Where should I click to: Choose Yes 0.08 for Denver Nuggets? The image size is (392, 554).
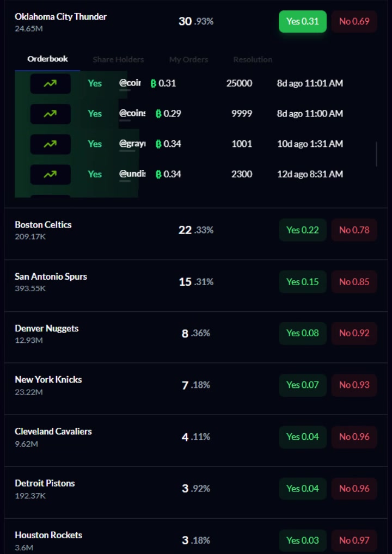302,333
